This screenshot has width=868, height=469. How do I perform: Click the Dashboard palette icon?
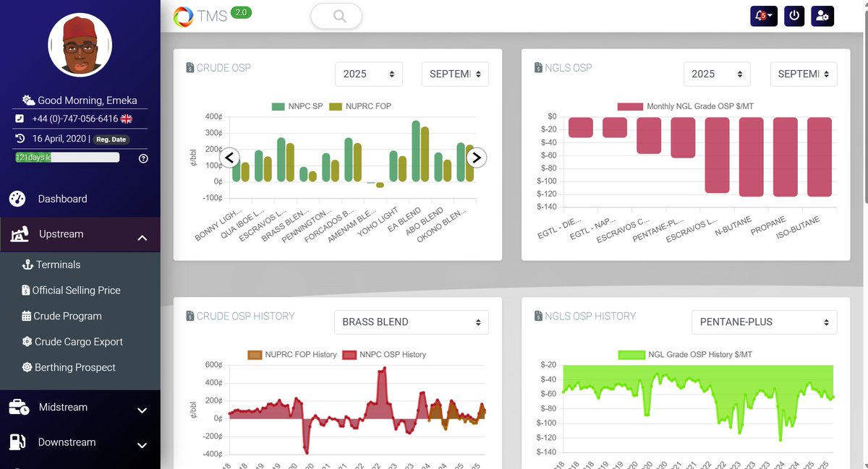pyautogui.click(x=17, y=199)
